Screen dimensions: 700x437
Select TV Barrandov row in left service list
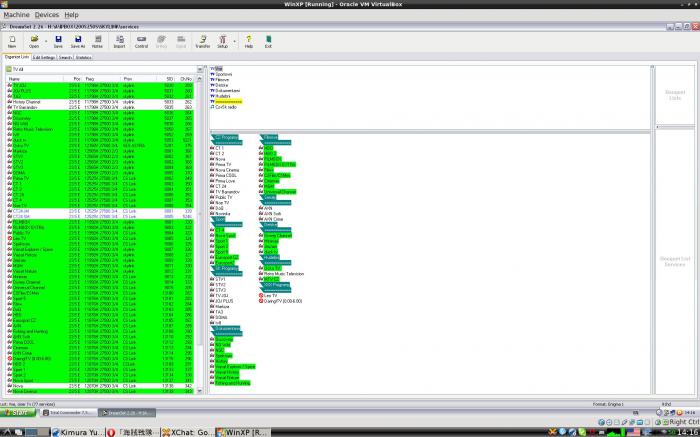point(100,108)
